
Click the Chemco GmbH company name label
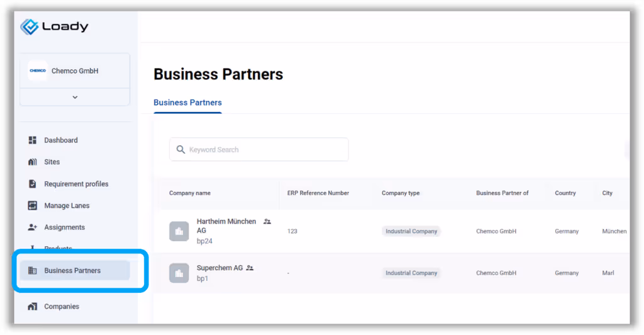[x=75, y=71]
